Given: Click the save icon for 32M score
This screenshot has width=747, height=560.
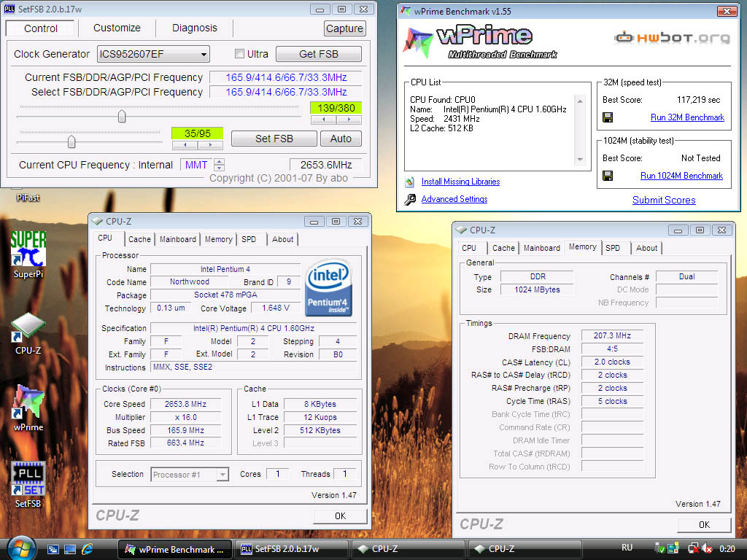Looking at the screenshot, I should coord(608,117).
